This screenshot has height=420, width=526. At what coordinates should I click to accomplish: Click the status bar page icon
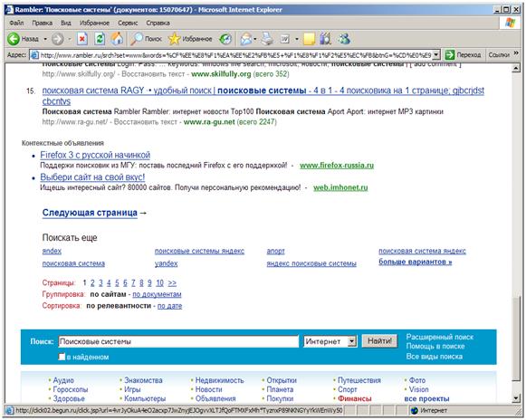click(10, 410)
